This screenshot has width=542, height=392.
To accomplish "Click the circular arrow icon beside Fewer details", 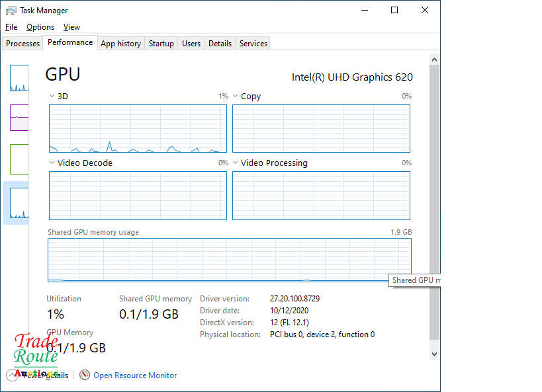I will point(12,375).
